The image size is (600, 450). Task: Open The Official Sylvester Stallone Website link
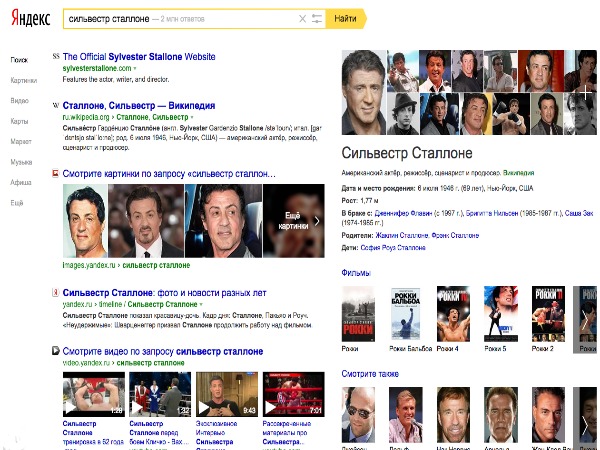[x=139, y=57]
